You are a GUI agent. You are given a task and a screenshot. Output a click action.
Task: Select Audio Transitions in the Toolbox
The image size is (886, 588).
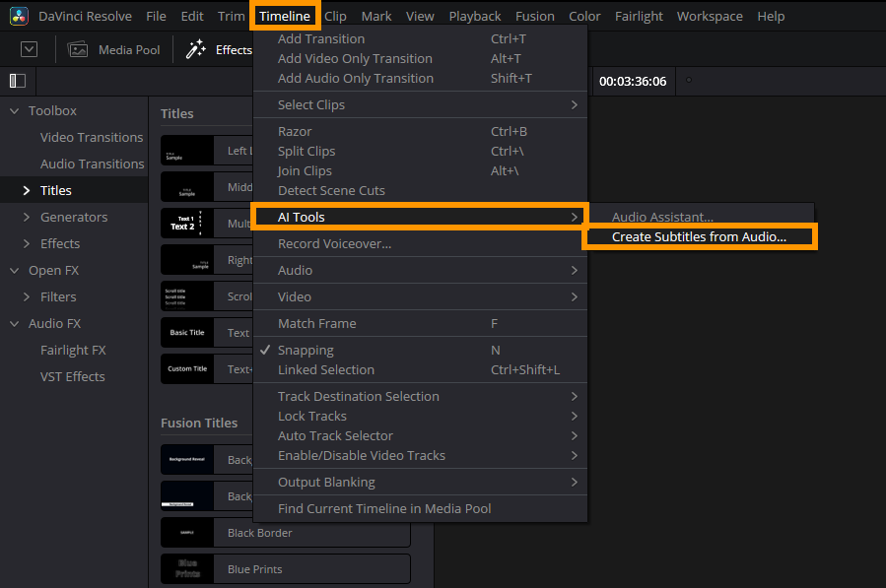(x=92, y=163)
